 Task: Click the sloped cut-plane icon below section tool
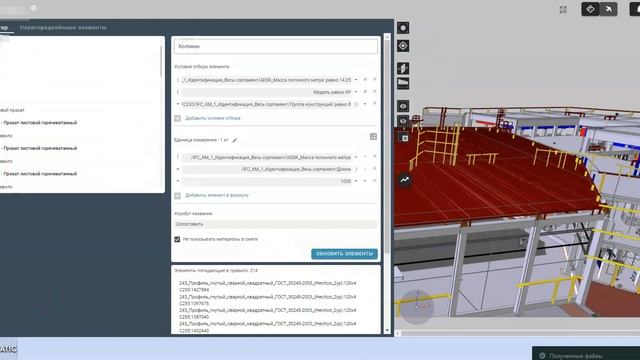click(x=403, y=83)
